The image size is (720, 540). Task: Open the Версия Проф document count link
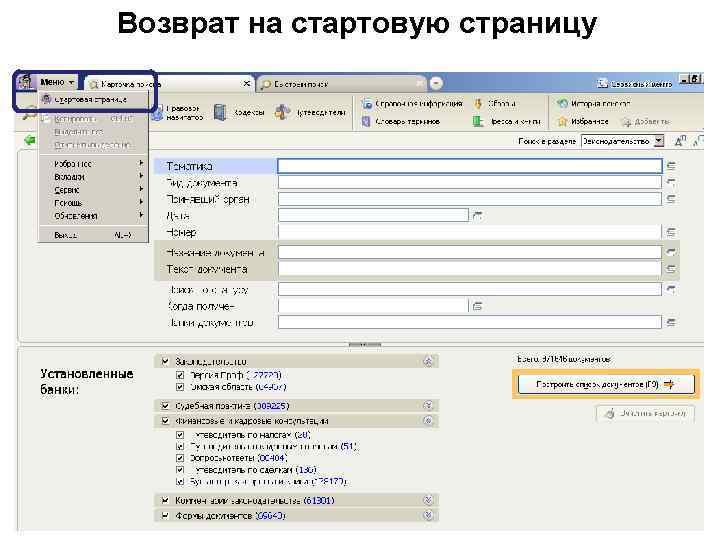pos(264,375)
